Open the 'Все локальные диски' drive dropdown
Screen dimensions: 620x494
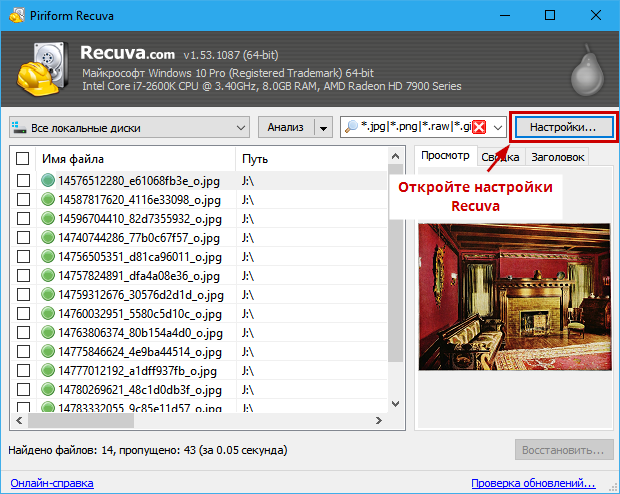(x=129, y=127)
